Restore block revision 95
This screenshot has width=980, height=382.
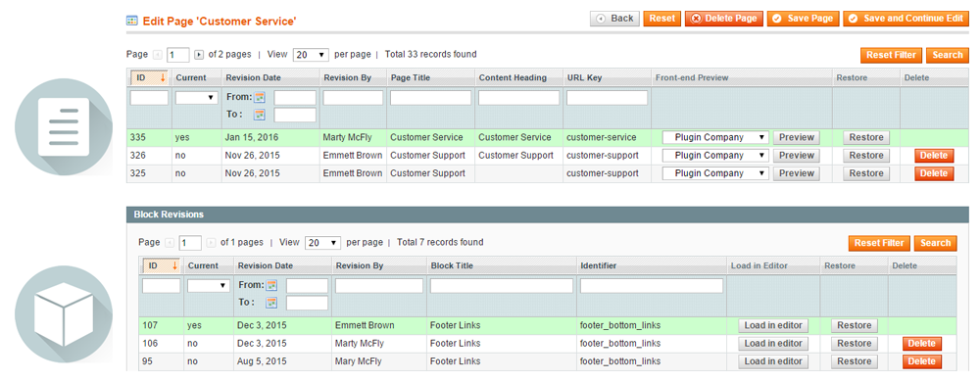pyautogui.click(x=855, y=361)
